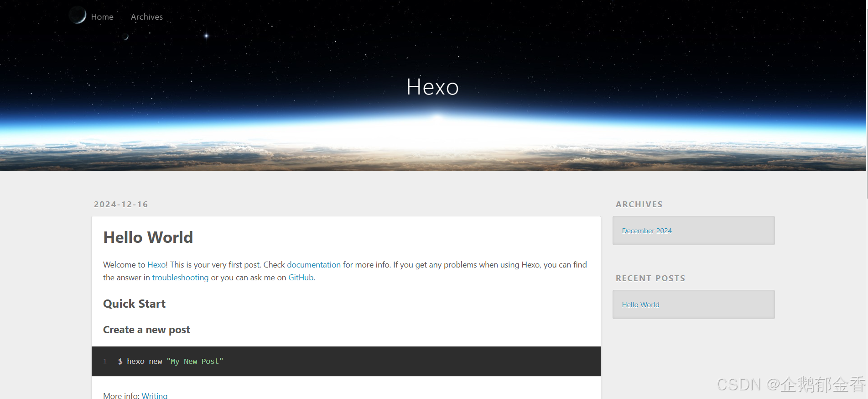The width and height of the screenshot is (868, 399).
Task: Open the Archives navigation link
Action: pos(146,17)
